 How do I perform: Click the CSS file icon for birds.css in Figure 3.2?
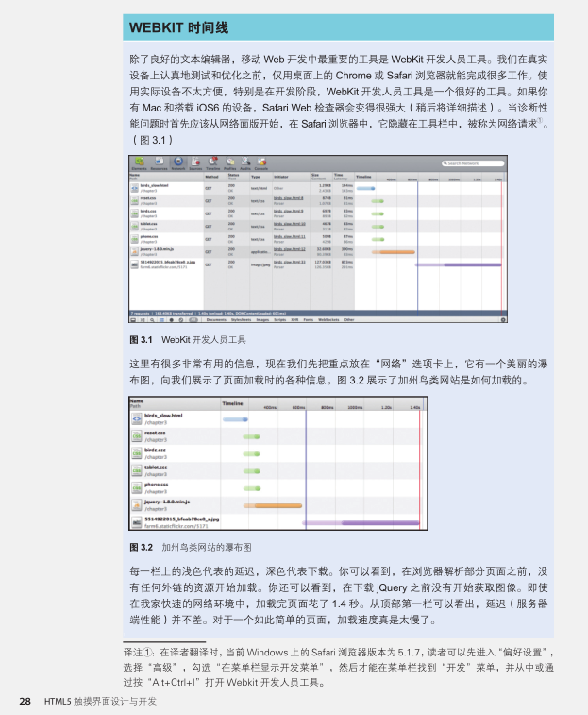point(137,453)
